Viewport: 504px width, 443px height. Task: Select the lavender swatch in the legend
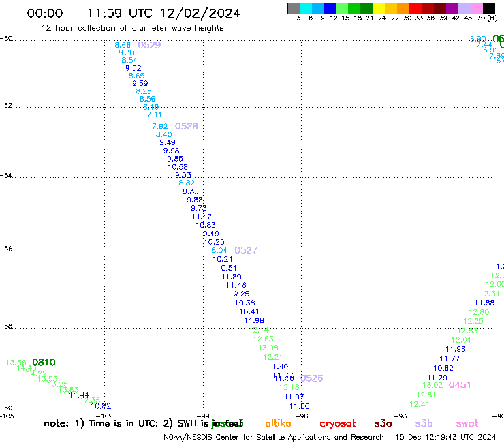(464, 8)
